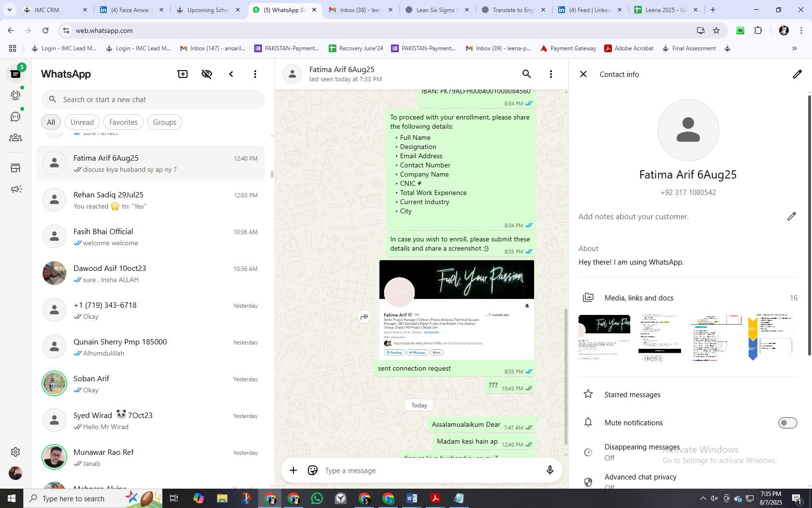Screen dimensions: 812x508
Task: Open WhatsApp Settings gear icon
Action: click(x=15, y=452)
